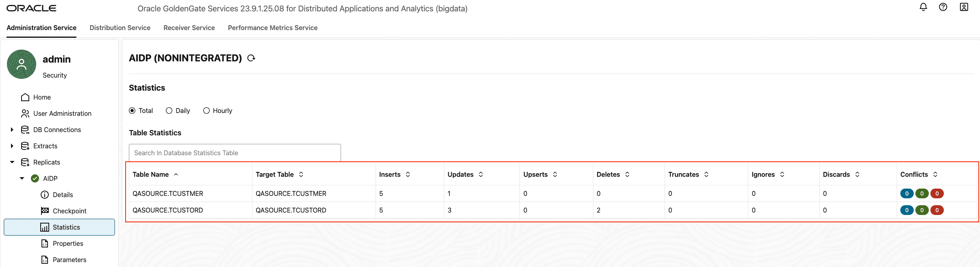Viewport: 980px width, 267px height.
Task: Click the Checkpoint flag icon
Action: (45, 211)
